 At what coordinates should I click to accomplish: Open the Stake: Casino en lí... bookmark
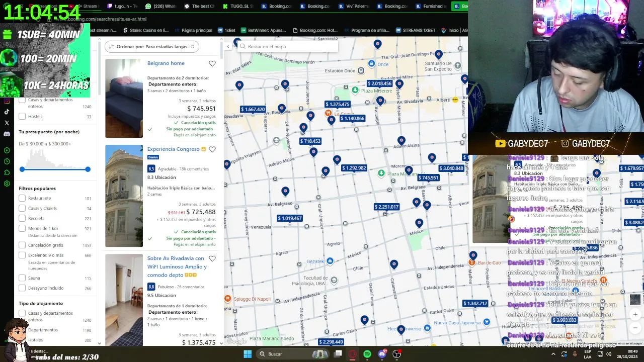[145, 30]
